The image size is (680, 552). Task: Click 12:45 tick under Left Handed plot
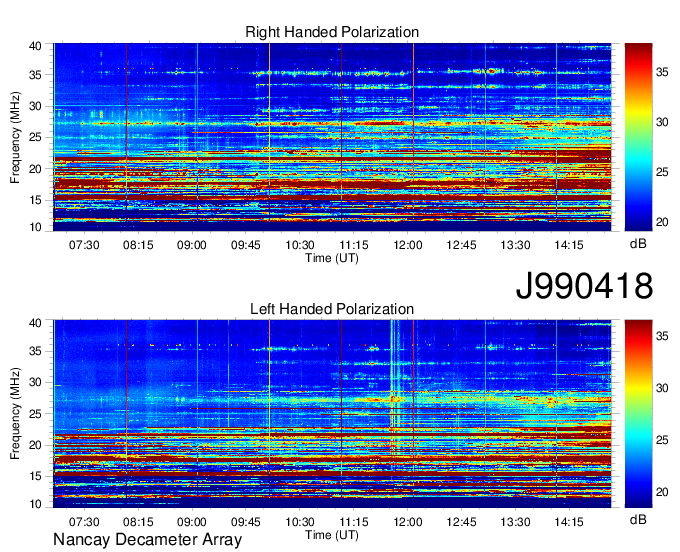click(461, 522)
